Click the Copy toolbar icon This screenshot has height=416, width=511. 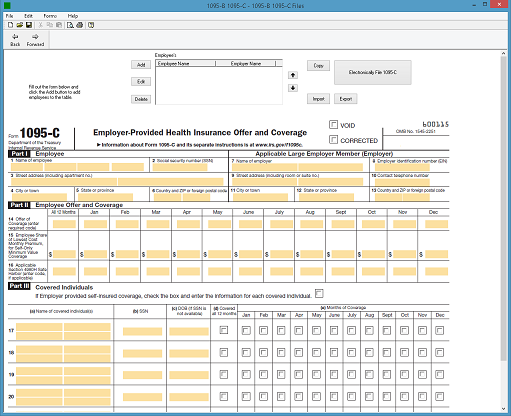[x=50, y=25]
